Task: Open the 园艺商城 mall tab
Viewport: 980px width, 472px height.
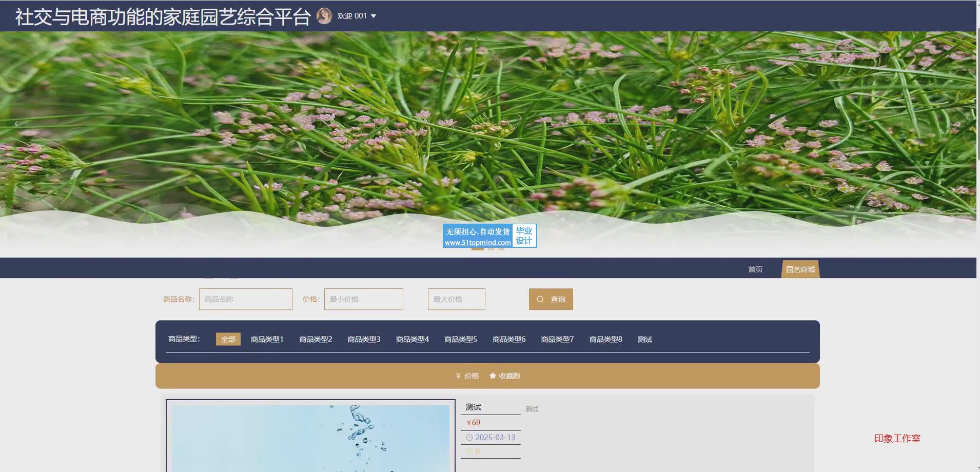Action: (800, 269)
